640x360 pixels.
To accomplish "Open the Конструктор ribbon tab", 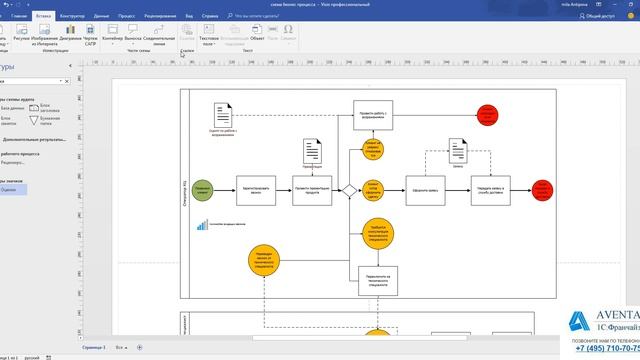I will tap(72, 16).
